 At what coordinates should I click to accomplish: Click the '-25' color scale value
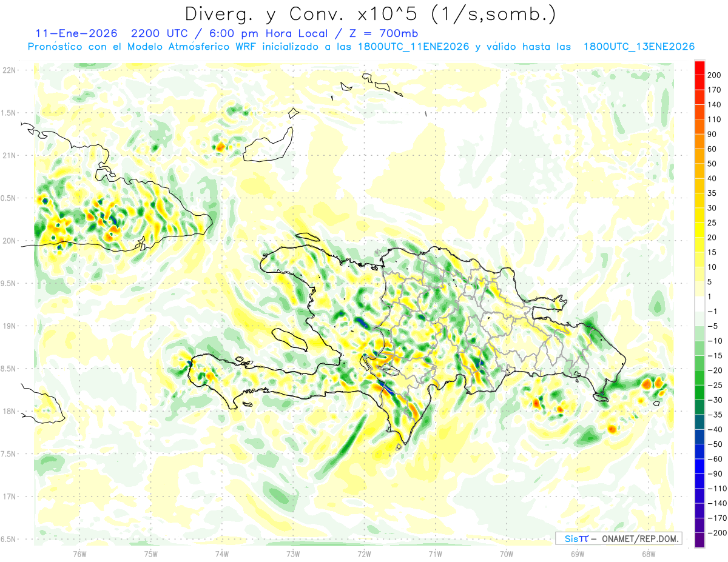[x=715, y=386]
